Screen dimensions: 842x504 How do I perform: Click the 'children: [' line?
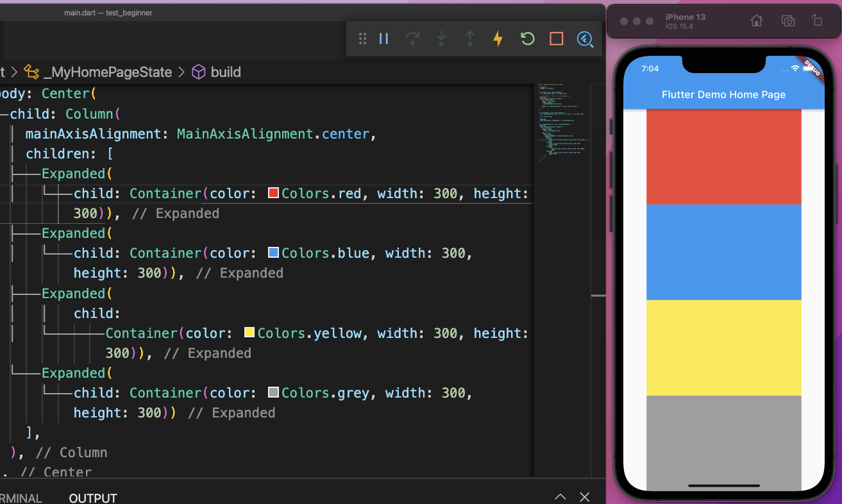(x=69, y=154)
